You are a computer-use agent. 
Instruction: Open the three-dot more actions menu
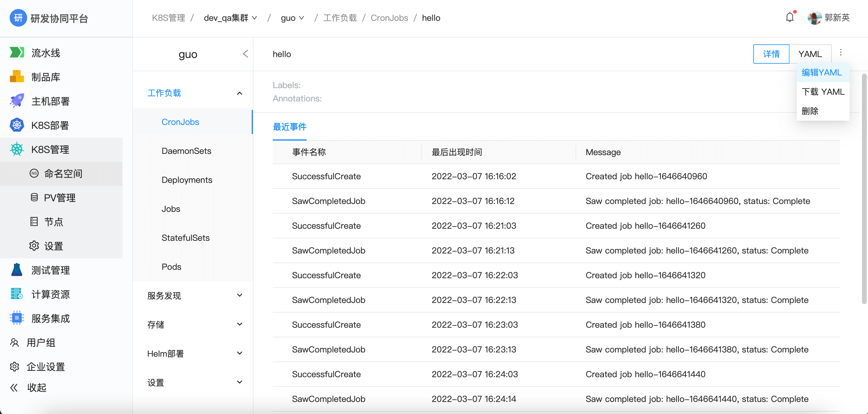pos(841,53)
